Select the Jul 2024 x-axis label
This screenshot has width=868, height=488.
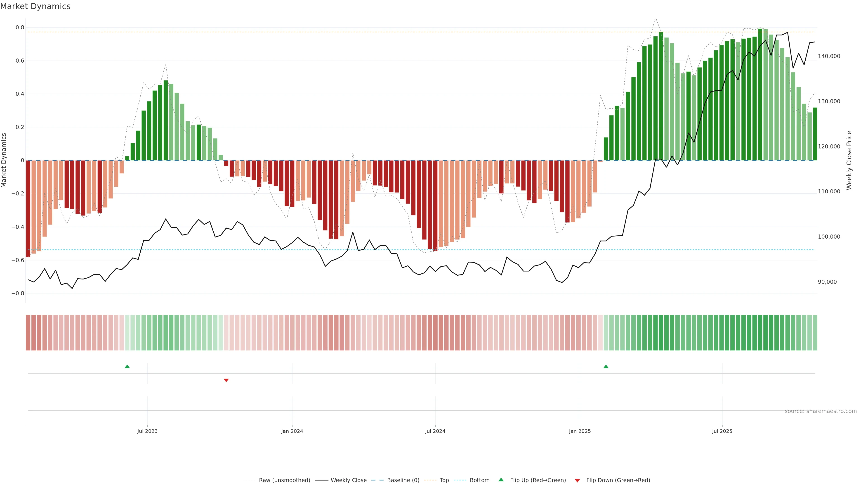point(435,431)
